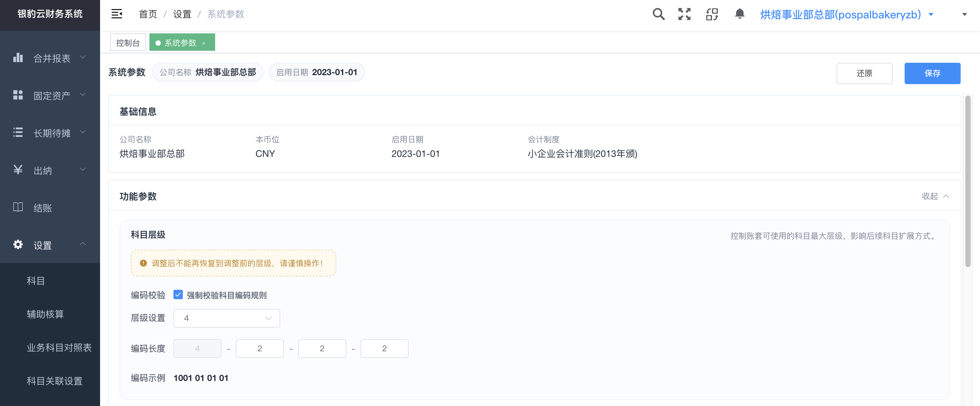Click the 还原 button
The width and height of the screenshot is (980, 406).
coord(864,73)
